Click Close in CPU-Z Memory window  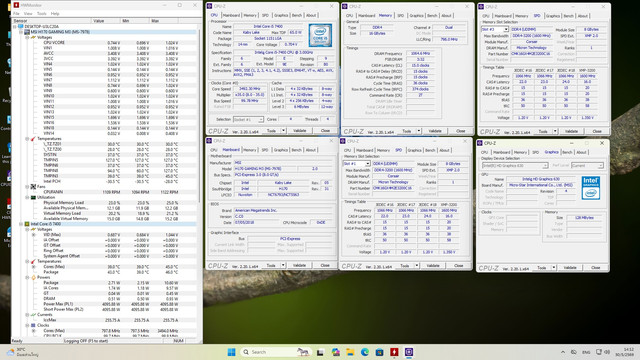coord(461,131)
